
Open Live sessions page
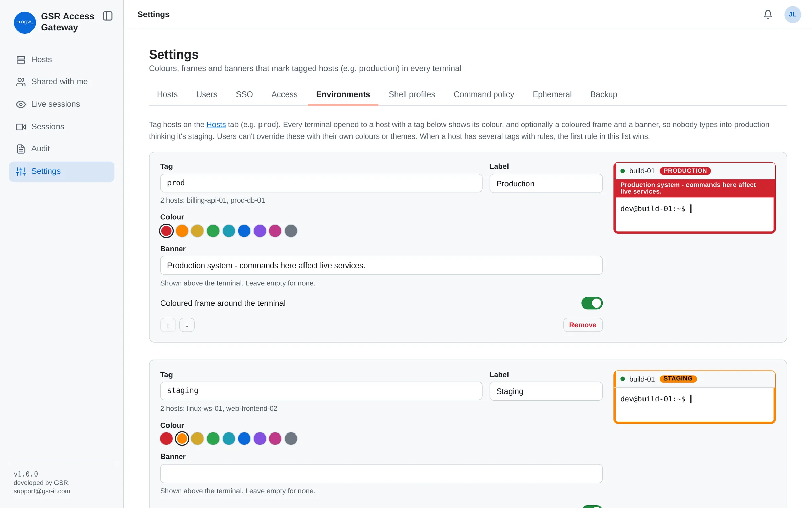(62, 104)
